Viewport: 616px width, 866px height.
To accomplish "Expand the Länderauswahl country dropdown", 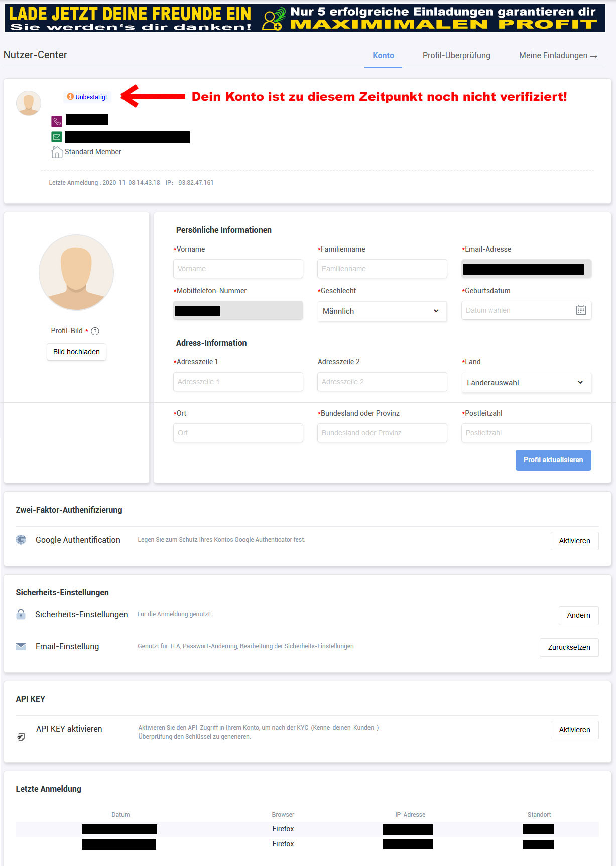I will point(526,383).
